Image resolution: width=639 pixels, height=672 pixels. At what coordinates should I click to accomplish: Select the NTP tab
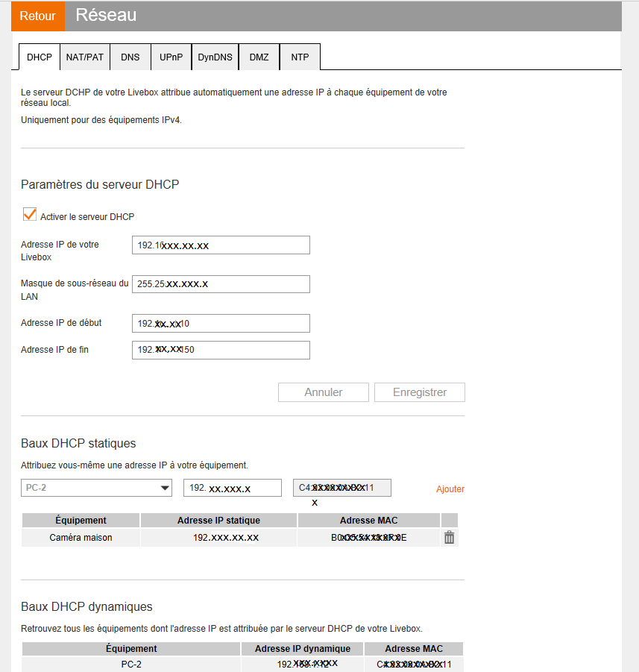tap(300, 57)
